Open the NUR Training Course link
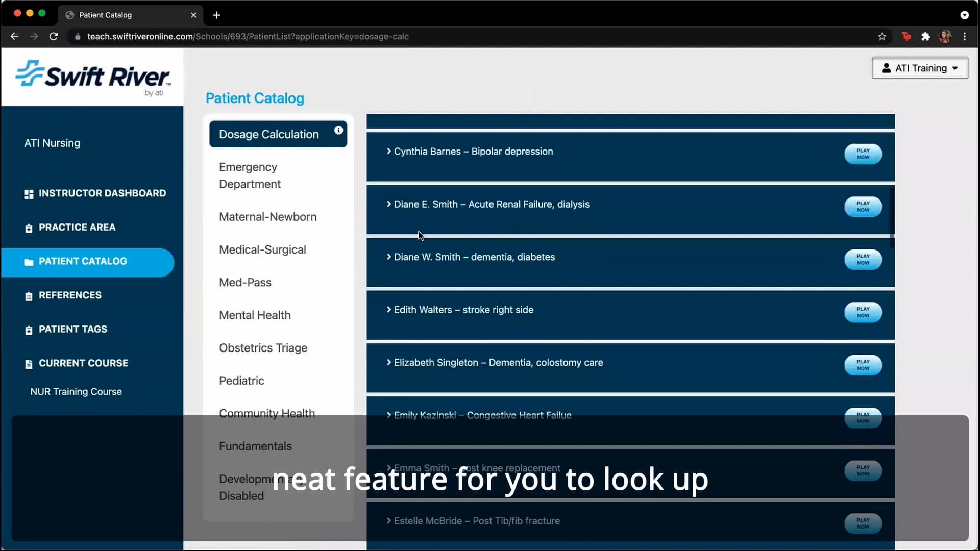 click(x=76, y=392)
